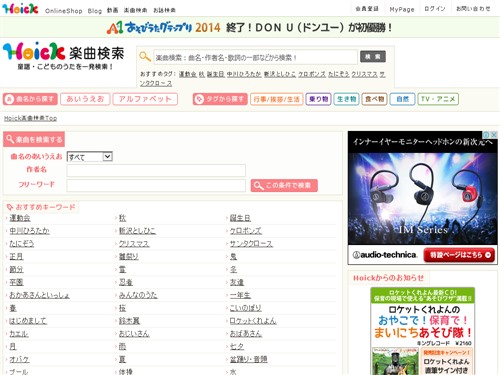Click the おばあさん keyword link
The image size is (500, 375).
[246, 333]
